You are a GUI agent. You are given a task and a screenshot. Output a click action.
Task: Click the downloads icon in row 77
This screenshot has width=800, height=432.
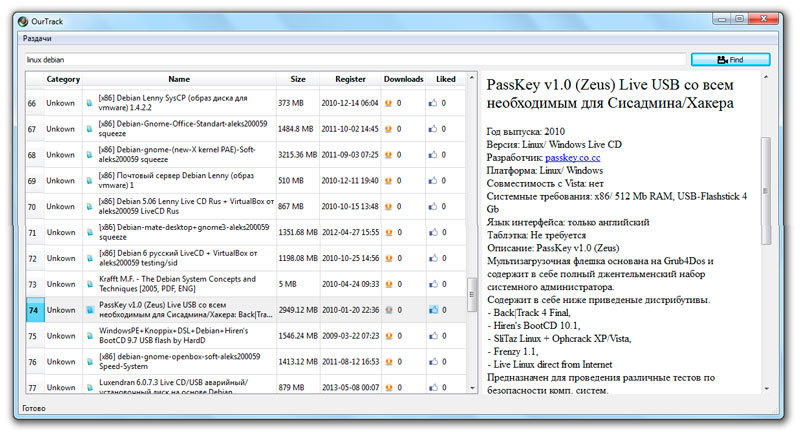389,388
